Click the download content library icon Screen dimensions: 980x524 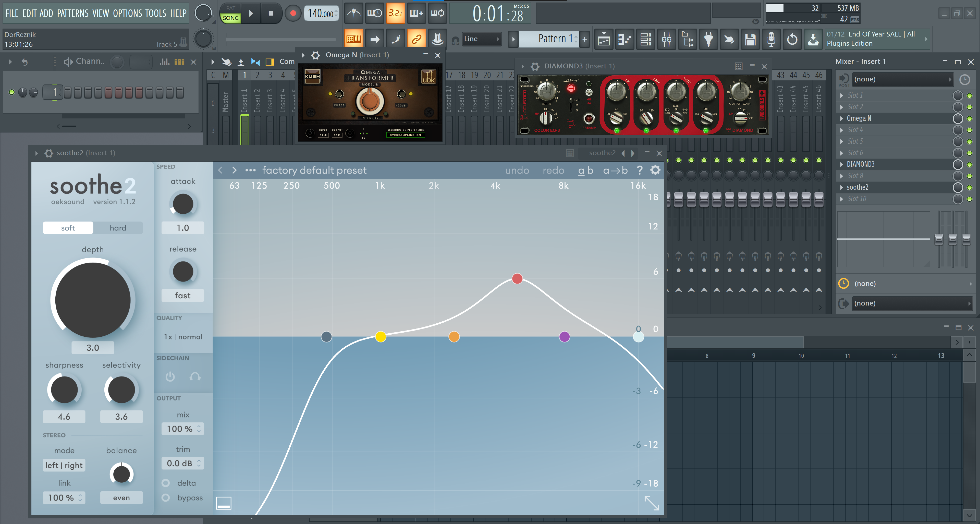tap(813, 39)
